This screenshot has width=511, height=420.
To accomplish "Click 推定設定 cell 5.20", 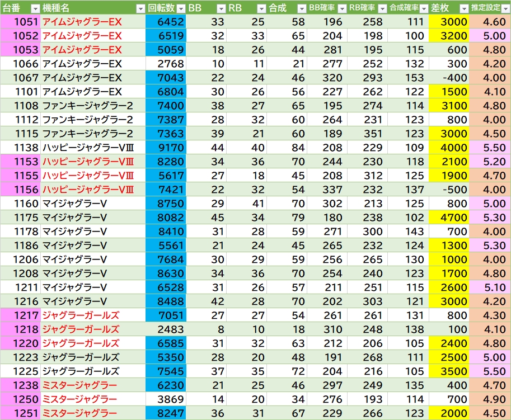I will click(490, 162).
